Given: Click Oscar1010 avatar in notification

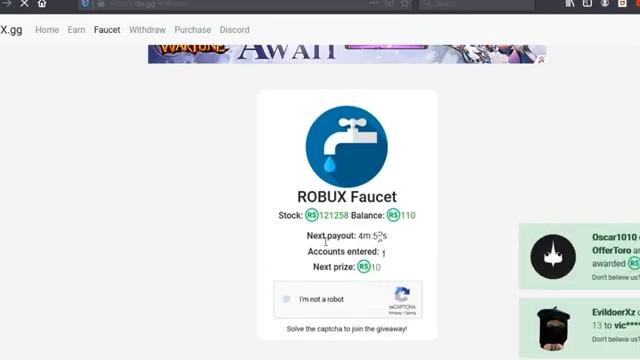Looking at the screenshot, I should coord(553,257).
